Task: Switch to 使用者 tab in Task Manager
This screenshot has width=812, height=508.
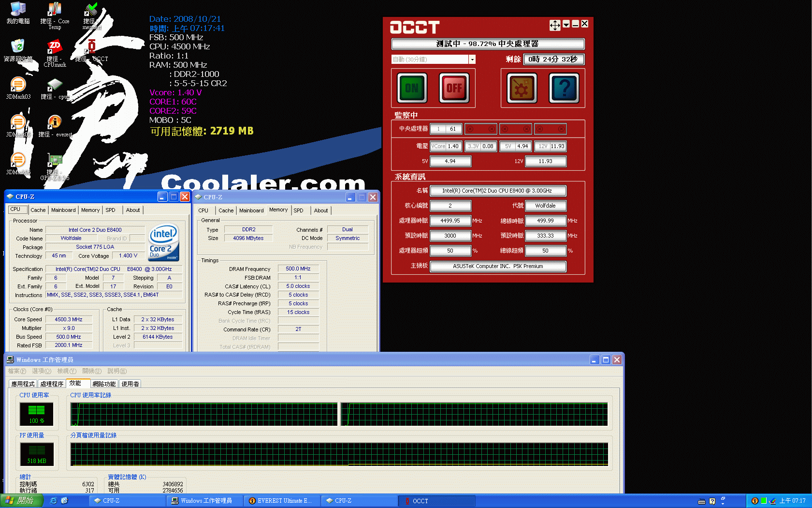Action: coord(130,384)
